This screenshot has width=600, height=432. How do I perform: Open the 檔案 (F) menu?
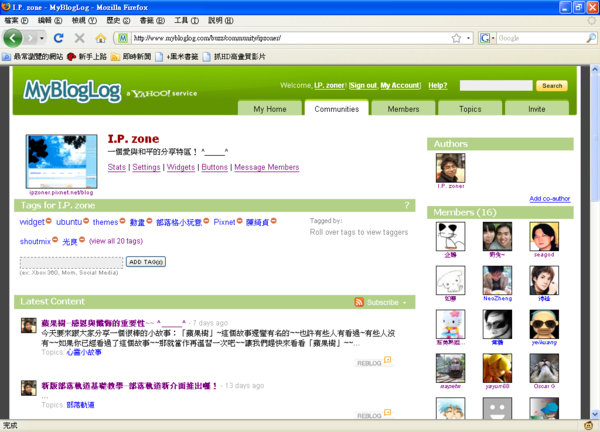[16, 21]
